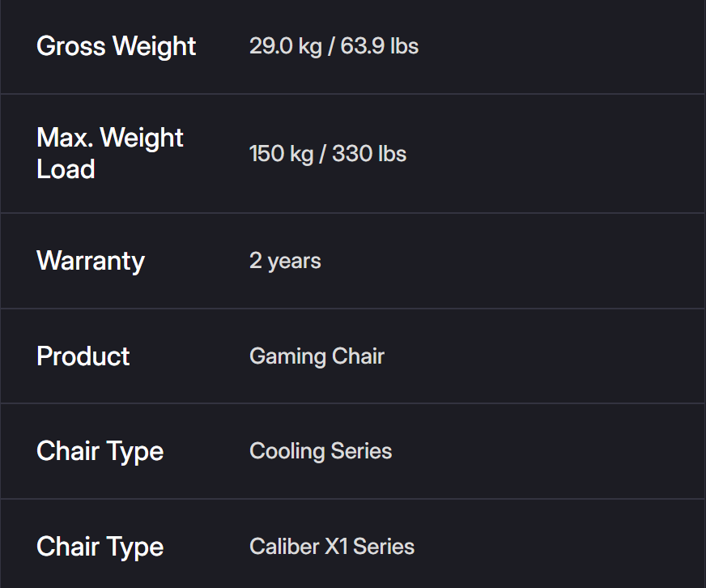Click the 63.9 lbs weight figure

click(380, 46)
